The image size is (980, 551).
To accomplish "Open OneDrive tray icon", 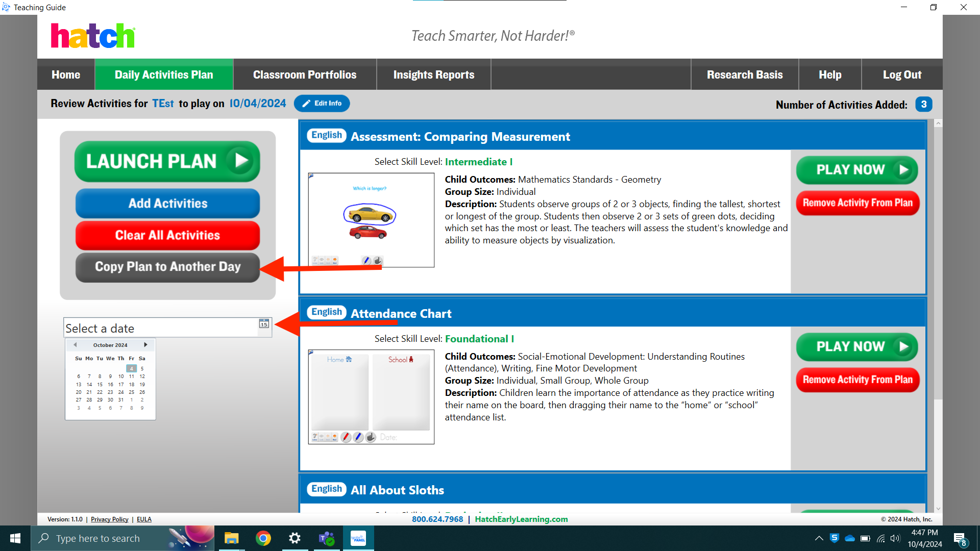I will coord(850,538).
